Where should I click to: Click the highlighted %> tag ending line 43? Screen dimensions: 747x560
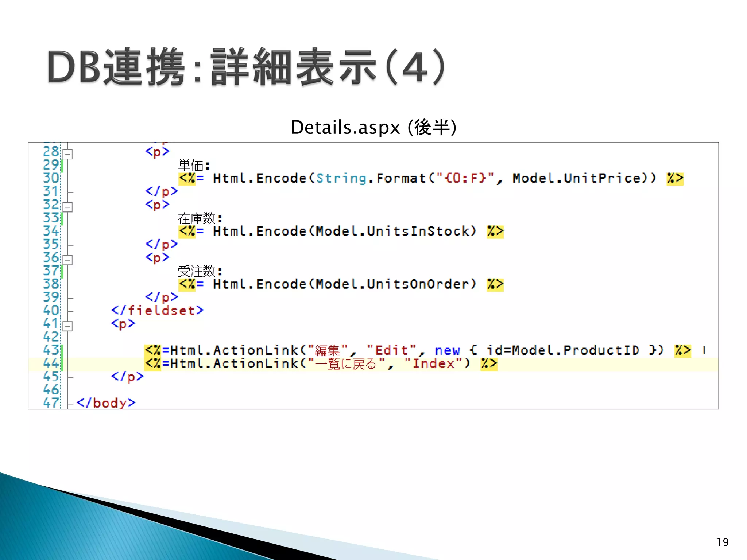pyautogui.click(x=682, y=350)
